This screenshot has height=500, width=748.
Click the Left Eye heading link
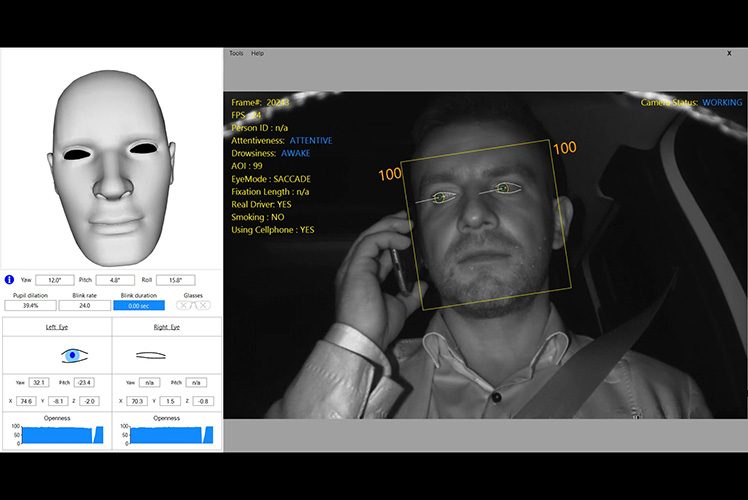pyautogui.click(x=55, y=327)
